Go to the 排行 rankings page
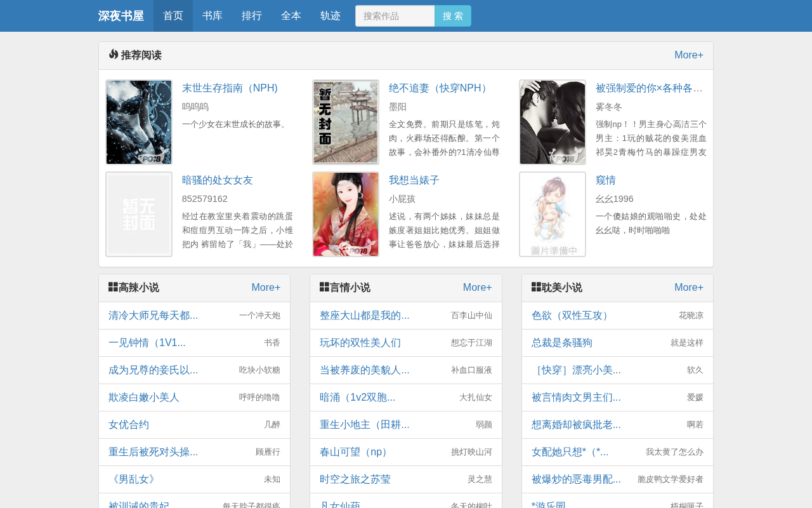Screen dimensions: 812x508 [252, 16]
